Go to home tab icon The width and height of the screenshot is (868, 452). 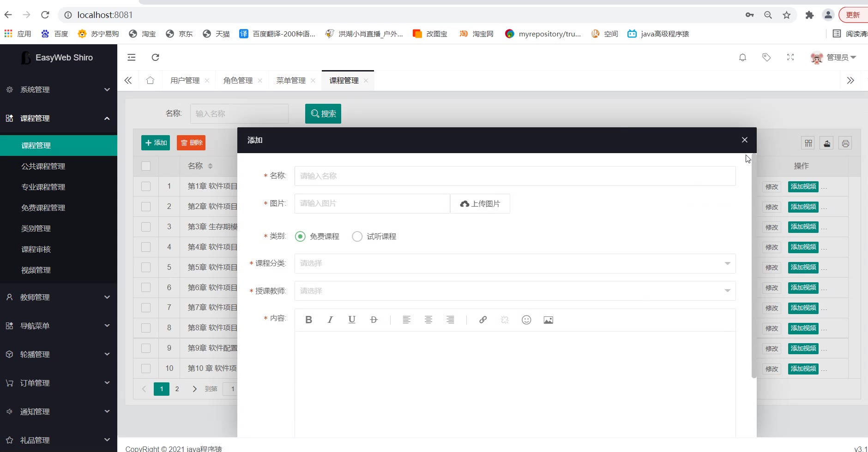[x=150, y=80]
